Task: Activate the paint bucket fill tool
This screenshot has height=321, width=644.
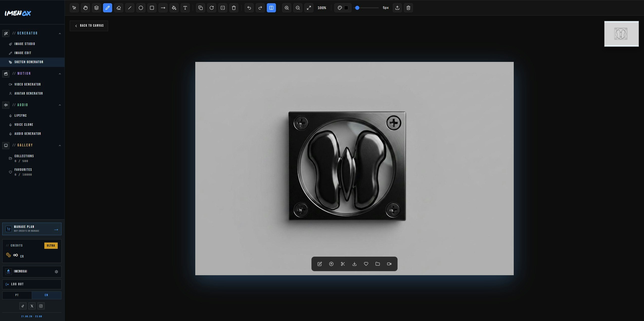Action: (x=174, y=8)
